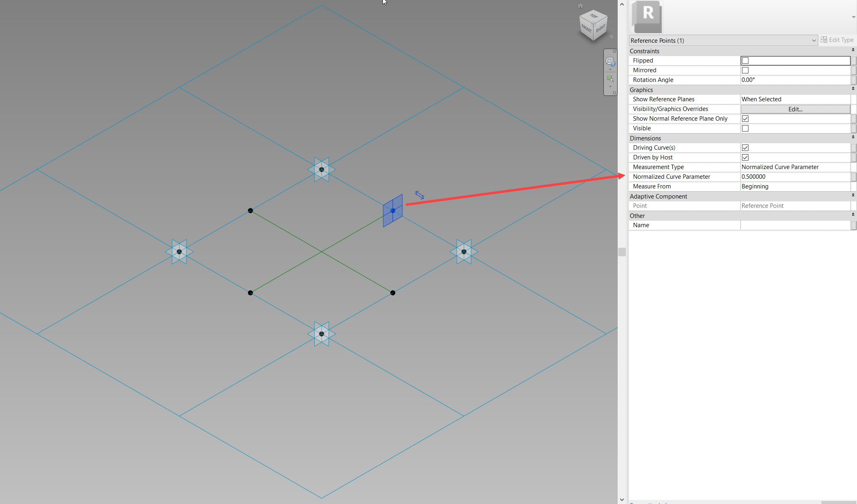Click the Home icon above the ViewCube
Screen dimensions: 857x504
click(580, 6)
